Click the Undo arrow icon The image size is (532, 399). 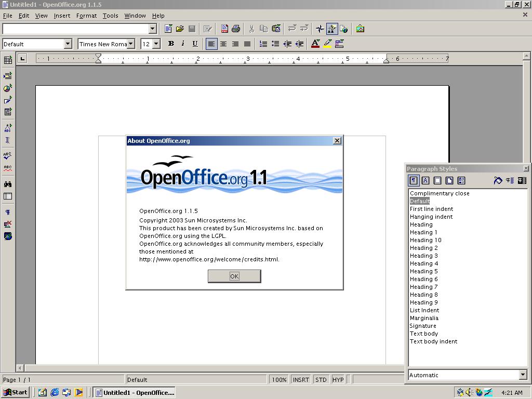292,29
